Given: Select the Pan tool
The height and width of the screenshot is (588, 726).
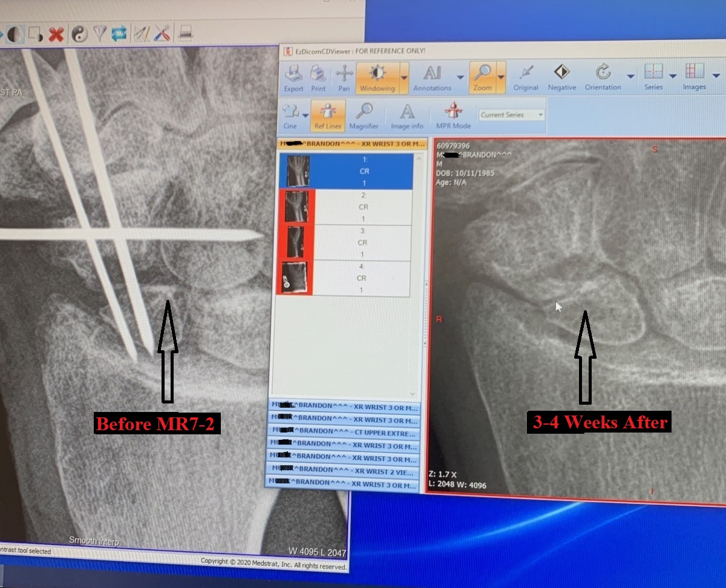Looking at the screenshot, I should pyautogui.click(x=344, y=79).
